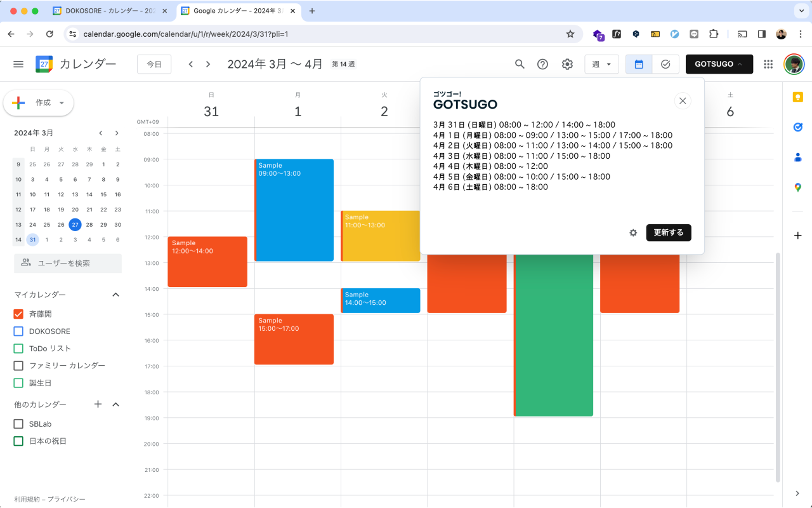
Task: Close the GOTSUGO popup
Action: coord(683,100)
